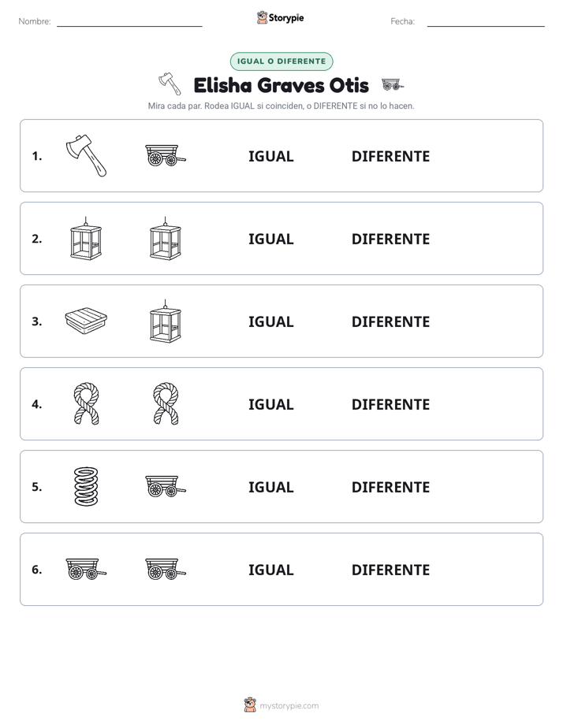Click the axe icon in row 1

pyautogui.click(x=87, y=155)
